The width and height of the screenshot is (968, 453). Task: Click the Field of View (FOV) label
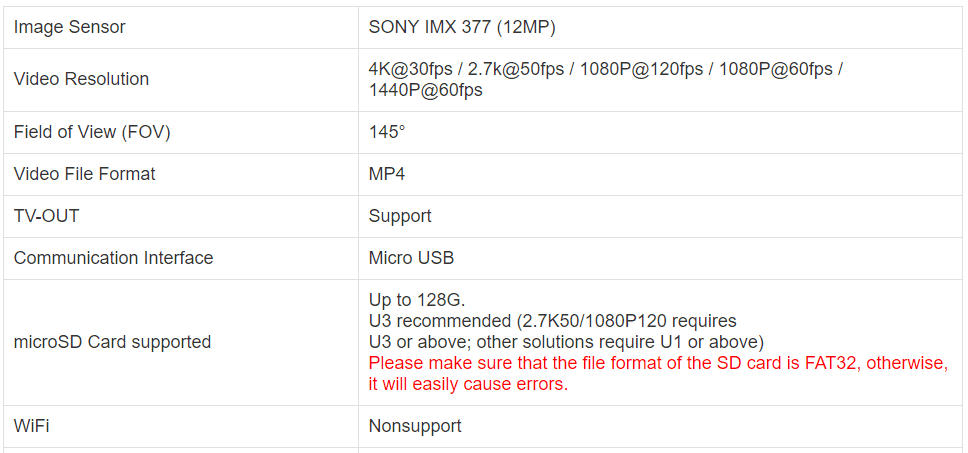(x=91, y=132)
